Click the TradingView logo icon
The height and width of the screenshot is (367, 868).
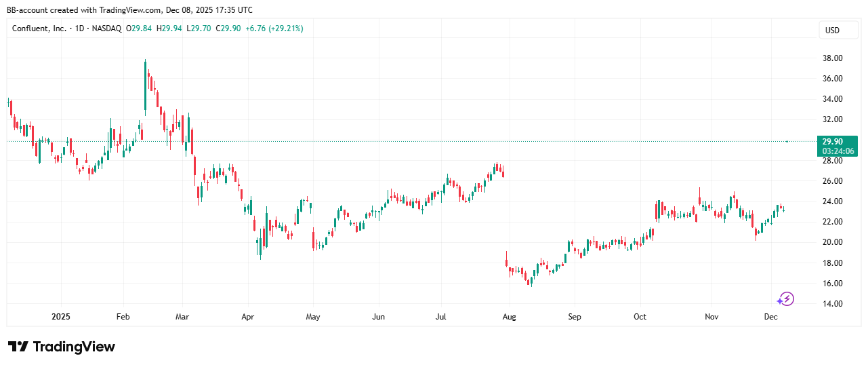(x=18, y=347)
